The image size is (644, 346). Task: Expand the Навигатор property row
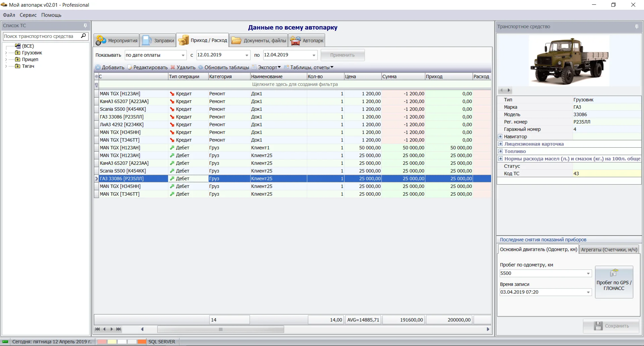tap(500, 137)
